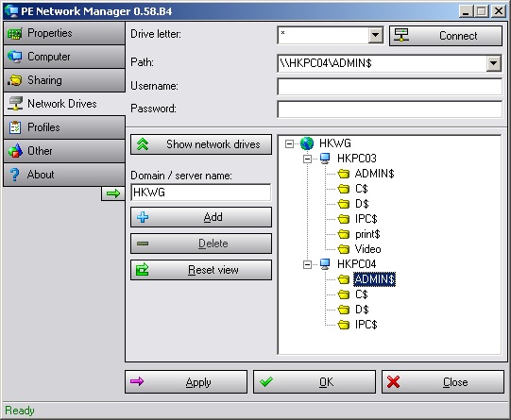The height and width of the screenshot is (420, 511).
Task: Click the Video share folder icon
Action: pyautogui.click(x=344, y=249)
